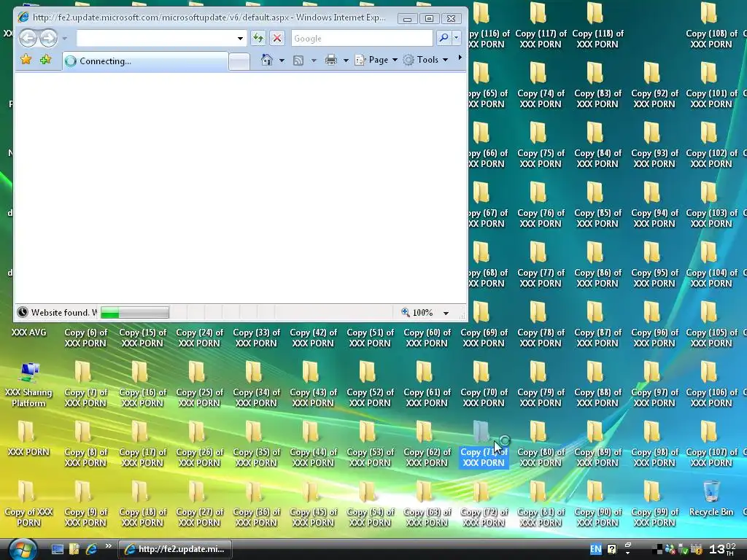Viewport: 747px width, 560px height.
Task: Click the second Quick Launch icon
Action: click(x=74, y=549)
